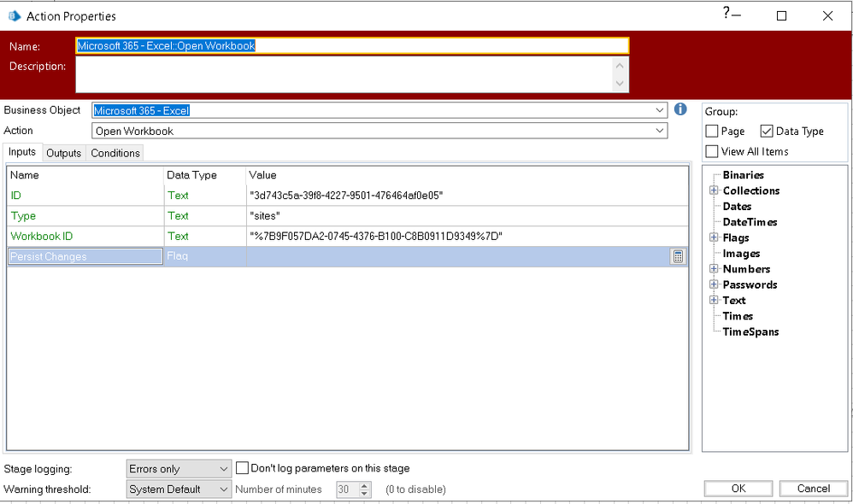
Task: Click the "sites" Type value cell
Action: (468, 216)
